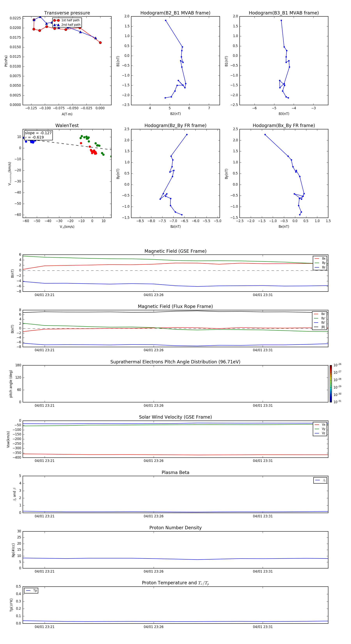This screenshot has height=644, width=351.
Task: Click the Magnetic Field (Flux Rope Frame) title
Action: [175, 307]
